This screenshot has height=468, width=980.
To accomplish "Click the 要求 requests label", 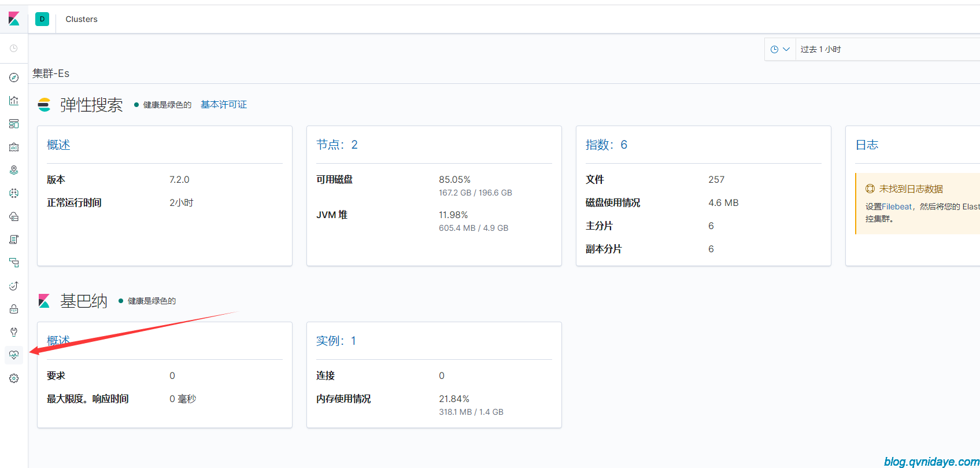I will tap(56, 375).
